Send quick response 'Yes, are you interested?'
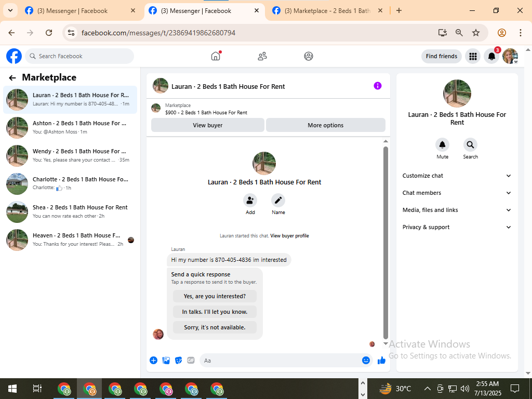 pyautogui.click(x=215, y=296)
